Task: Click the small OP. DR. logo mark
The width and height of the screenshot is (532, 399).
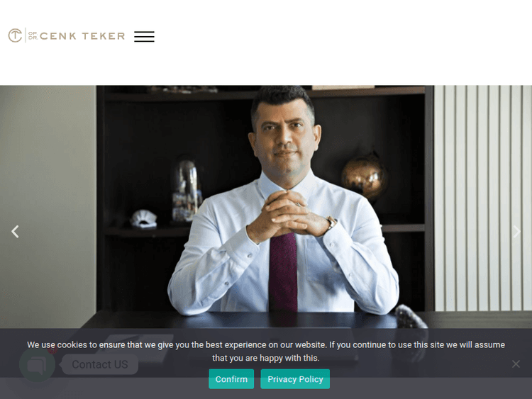Action: tap(33, 35)
